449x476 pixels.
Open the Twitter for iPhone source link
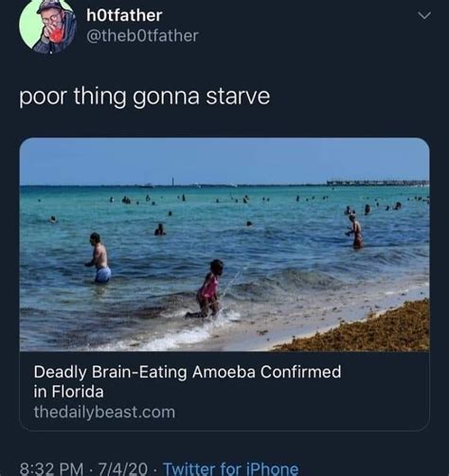(x=230, y=468)
